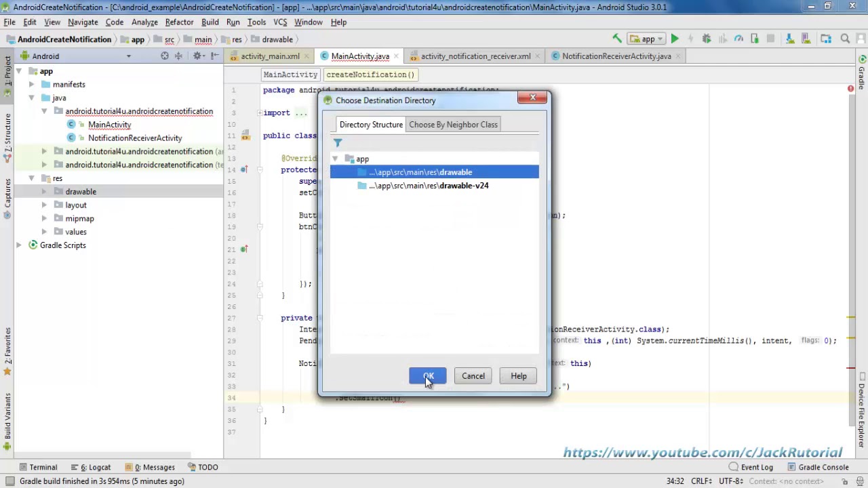Collapse the java folder

click(x=31, y=98)
